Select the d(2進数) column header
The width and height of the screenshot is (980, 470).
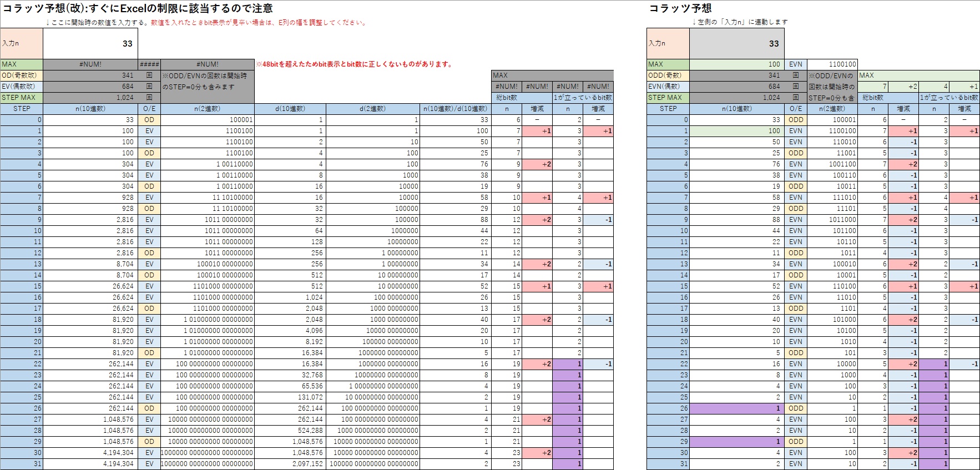373,109
